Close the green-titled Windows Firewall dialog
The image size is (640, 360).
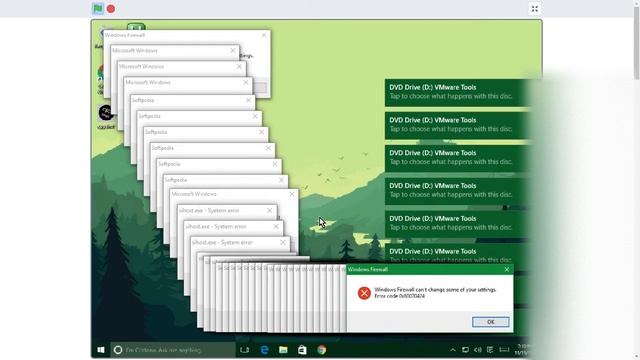point(507,269)
